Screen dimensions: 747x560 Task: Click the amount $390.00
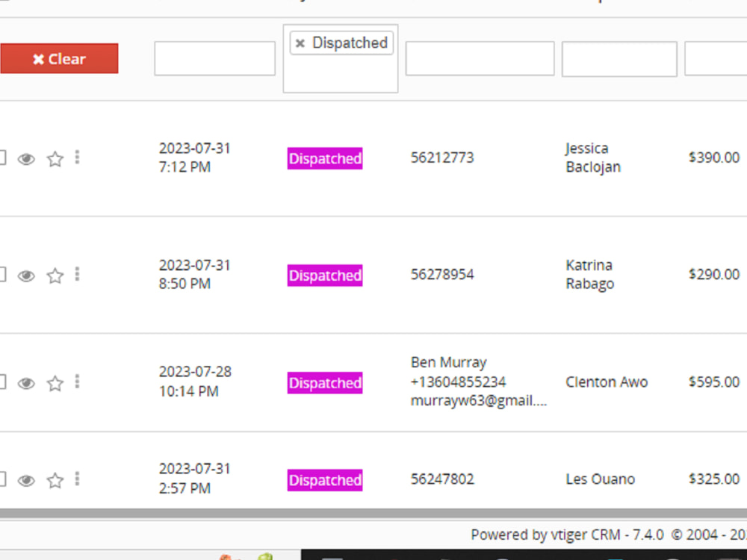coord(713,158)
